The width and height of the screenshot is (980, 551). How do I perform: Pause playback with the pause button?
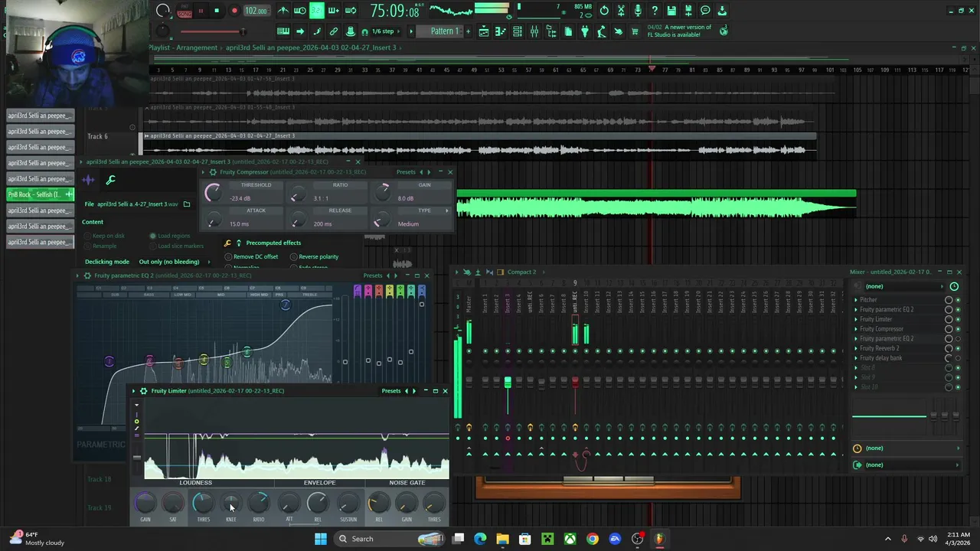pyautogui.click(x=201, y=11)
